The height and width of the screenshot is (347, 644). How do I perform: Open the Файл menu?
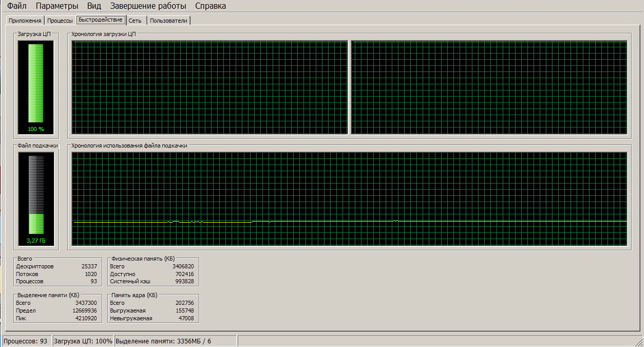[x=17, y=6]
